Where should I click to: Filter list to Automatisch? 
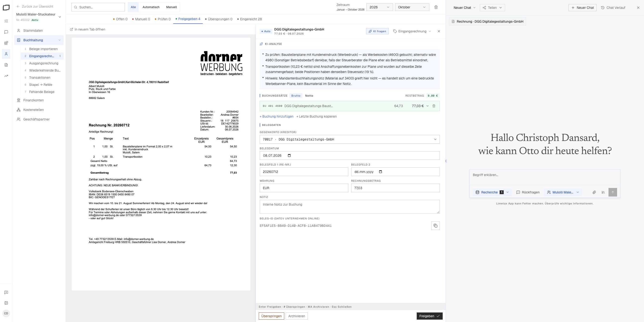coord(151,7)
